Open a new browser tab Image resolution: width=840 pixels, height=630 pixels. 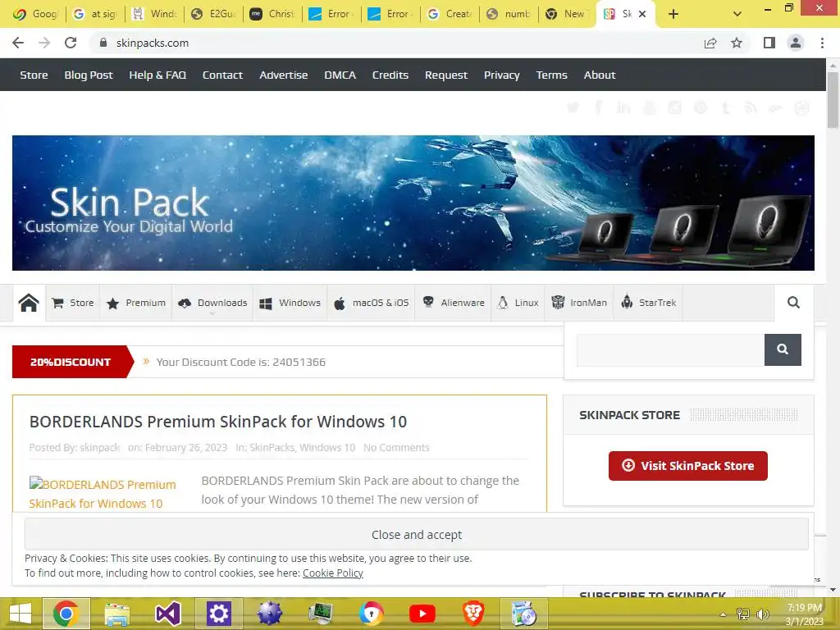click(x=673, y=14)
